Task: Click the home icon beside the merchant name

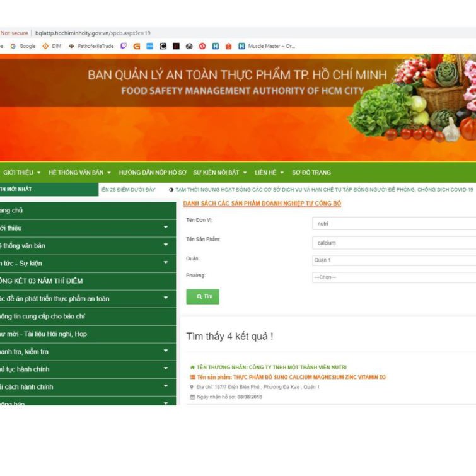Action: click(192, 367)
